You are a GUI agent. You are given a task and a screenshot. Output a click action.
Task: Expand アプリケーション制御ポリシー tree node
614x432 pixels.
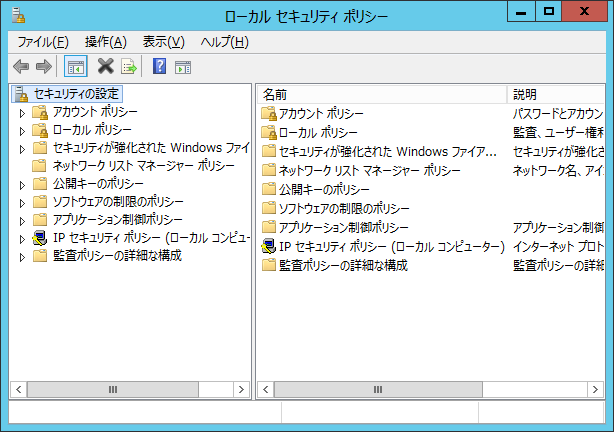pyautogui.click(x=22, y=221)
